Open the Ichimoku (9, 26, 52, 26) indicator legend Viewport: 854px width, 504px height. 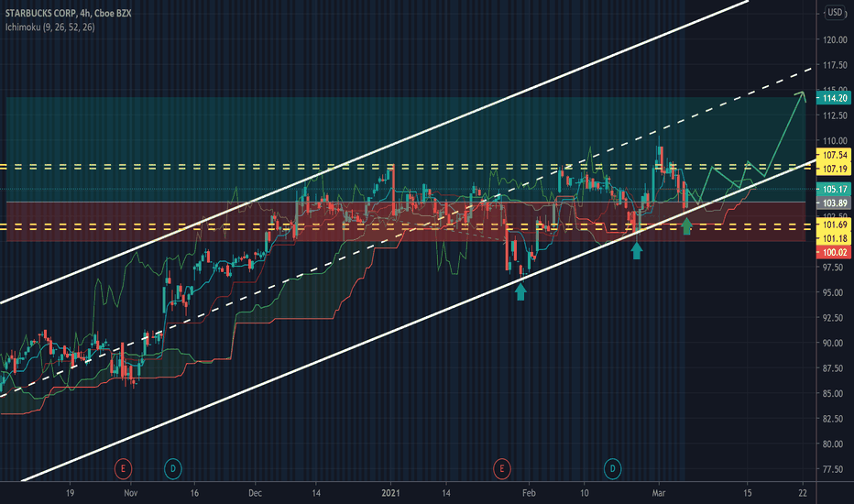[49, 27]
